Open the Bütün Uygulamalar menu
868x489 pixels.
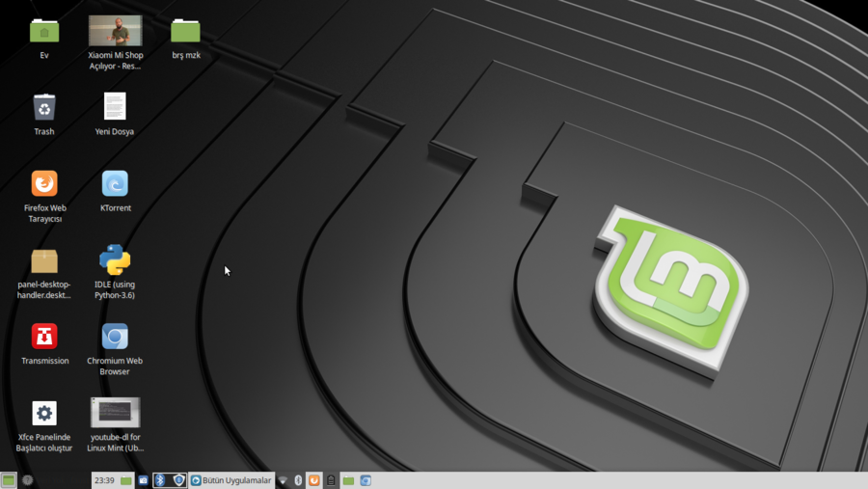click(231, 480)
